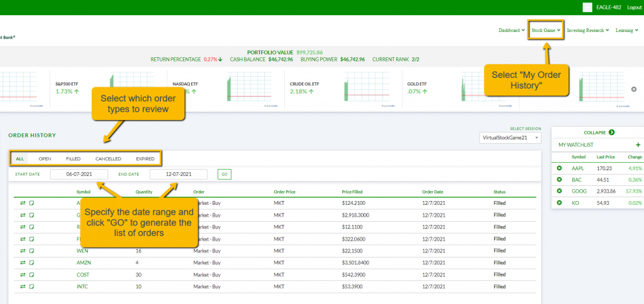Expand the Learning menu

click(627, 30)
